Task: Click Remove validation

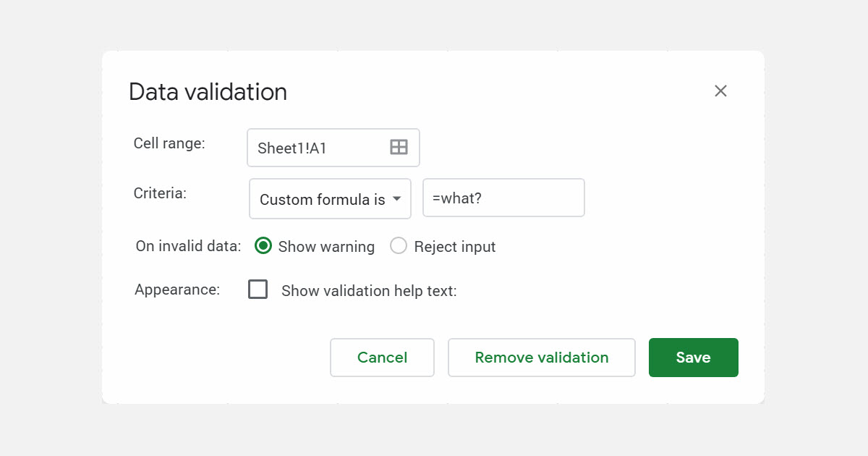Action: pyautogui.click(x=541, y=357)
